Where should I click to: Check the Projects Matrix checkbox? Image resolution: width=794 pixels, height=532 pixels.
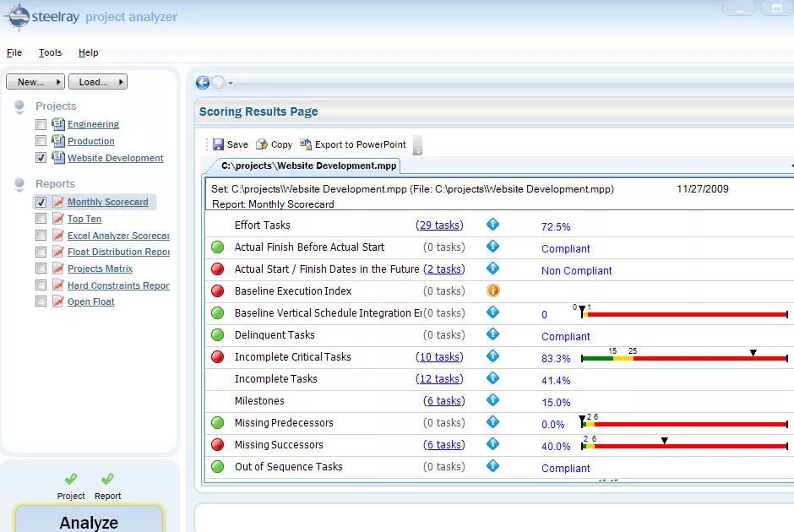coord(41,269)
